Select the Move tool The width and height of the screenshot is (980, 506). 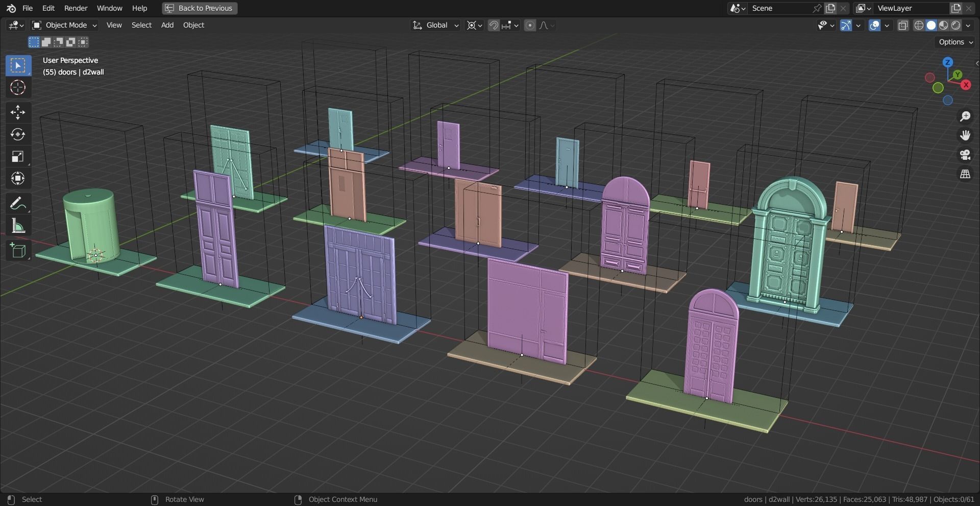coord(18,112)
